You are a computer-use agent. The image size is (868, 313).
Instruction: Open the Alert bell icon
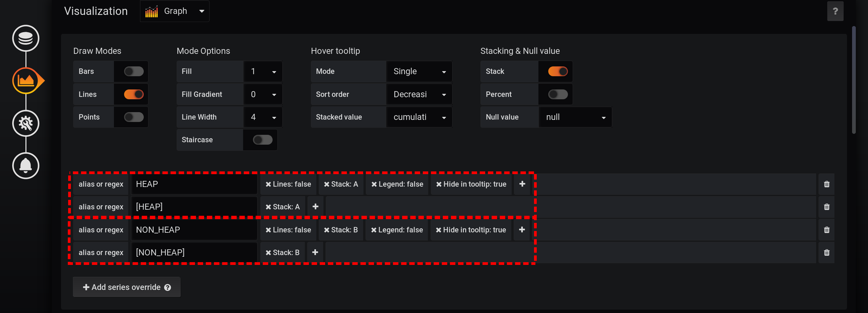pyautogui.click(x=25, y=166)
